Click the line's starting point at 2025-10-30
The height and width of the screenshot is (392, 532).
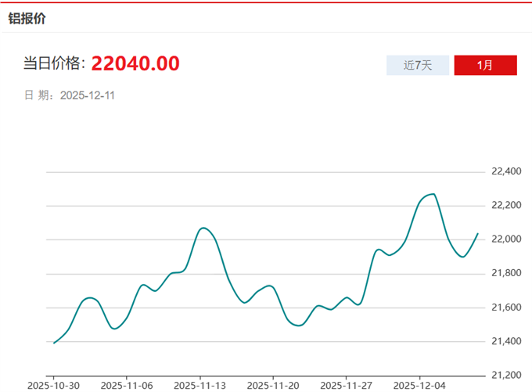pyautogui.click(x=53, y=343)
